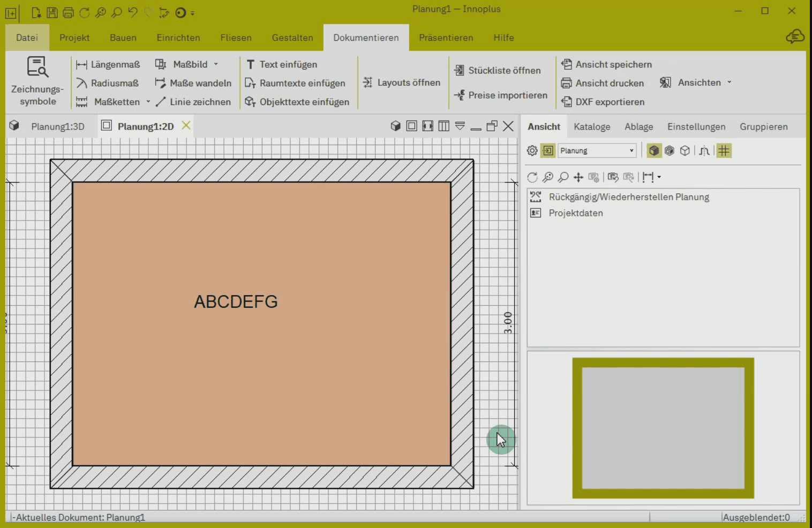Viewport: 812px width, 528px height.
Task: Toggle the grid display button
Action: 724,151
